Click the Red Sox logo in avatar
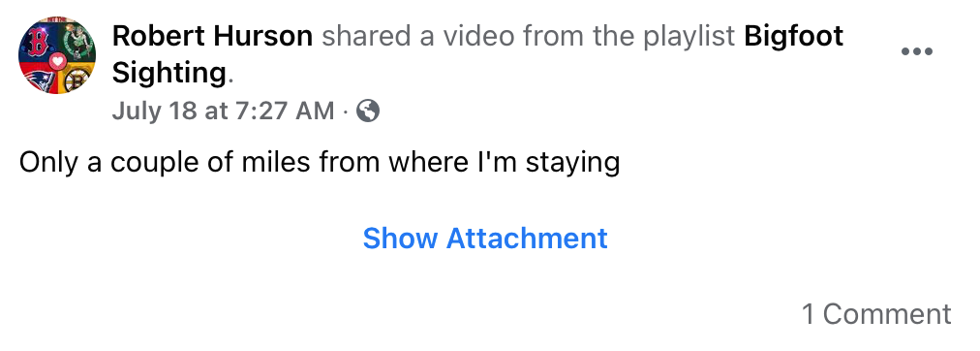The image size is (980, 351). click(x=38, y=40)
